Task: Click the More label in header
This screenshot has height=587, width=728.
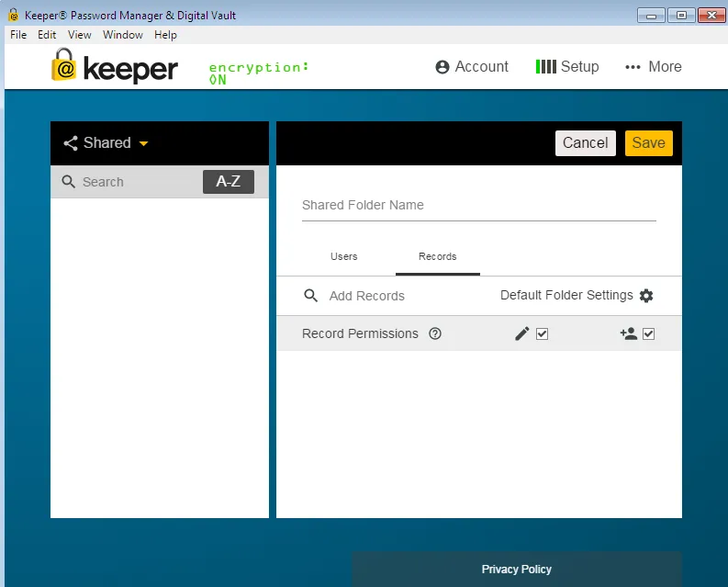Action: 665,66
